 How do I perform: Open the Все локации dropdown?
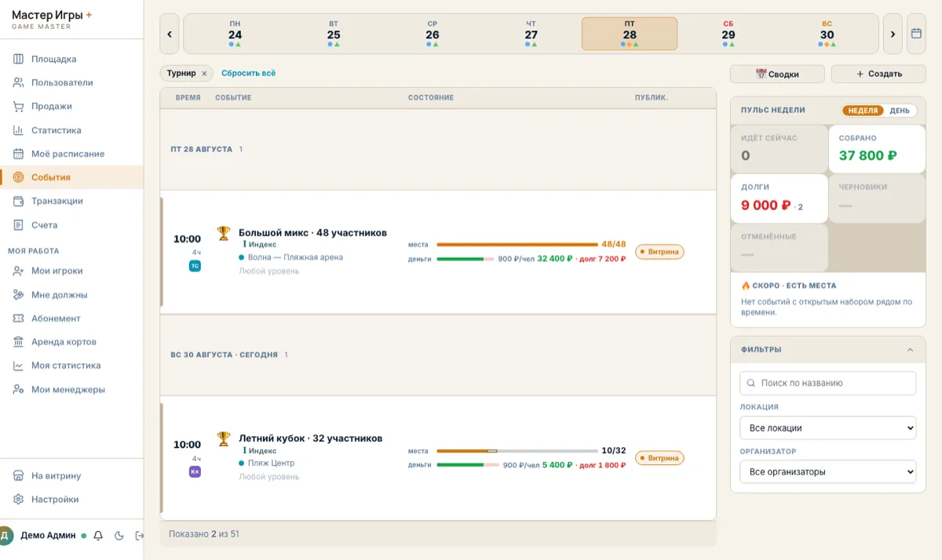click(828, 428)
